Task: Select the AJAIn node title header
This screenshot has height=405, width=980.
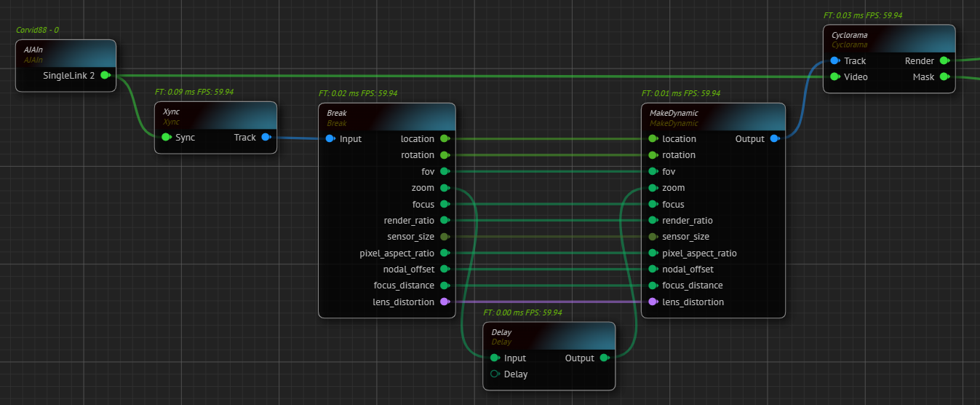Action: (65, 52)
